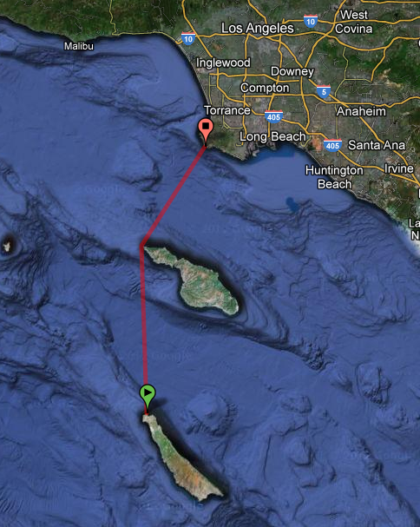The height and width of the screenshot is (527, 420).
Task: Select the Anaheim city label
Action: point(361,111)
